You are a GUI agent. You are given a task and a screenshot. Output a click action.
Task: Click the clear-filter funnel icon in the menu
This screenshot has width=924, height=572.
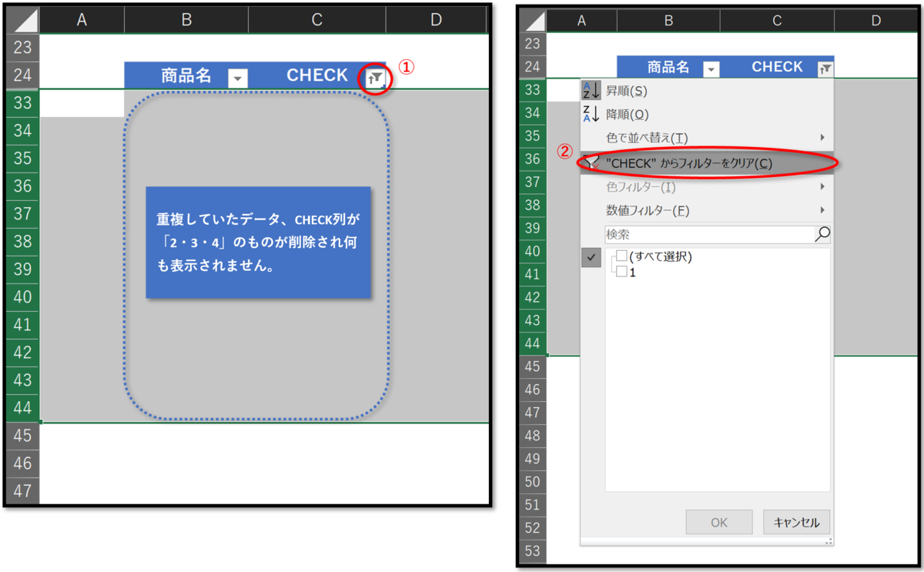pos(591,163)
